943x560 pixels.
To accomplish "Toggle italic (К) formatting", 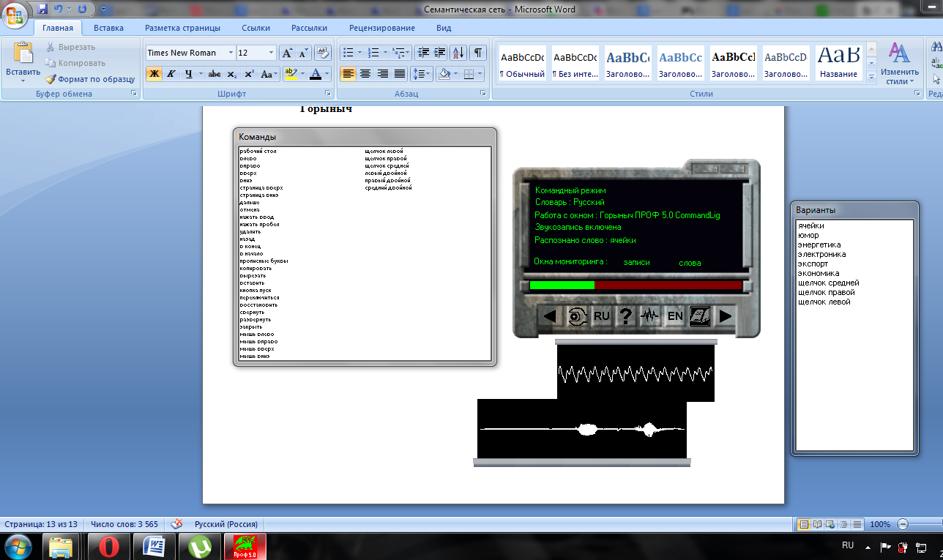I will tap(171, 74).
